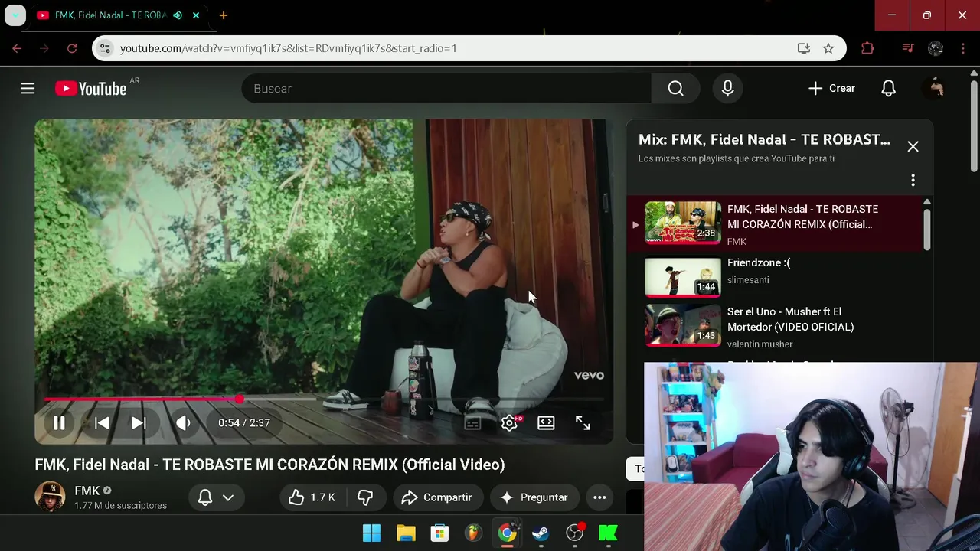Enter fullscreen mode on the video
Image resolution: width=980 pixels, height=551 pixels.
(583, 422)
